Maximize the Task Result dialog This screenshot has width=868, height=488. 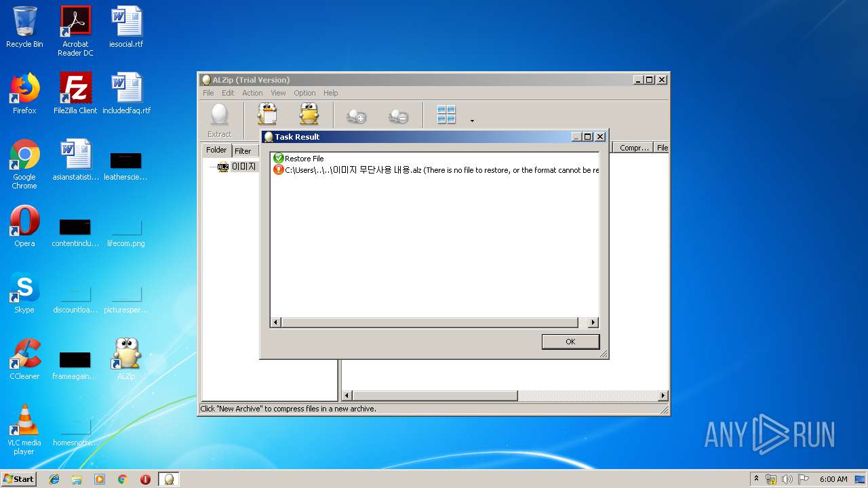[588, 137]
